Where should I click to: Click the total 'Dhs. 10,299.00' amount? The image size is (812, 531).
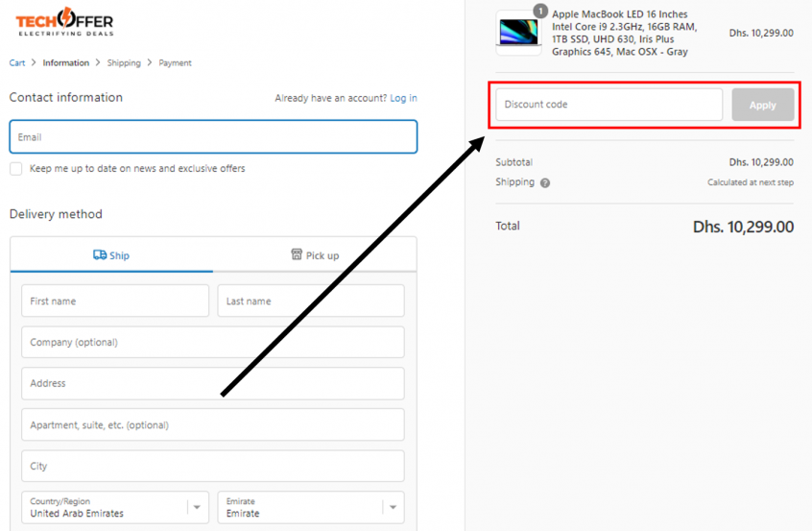click(743, 227)
